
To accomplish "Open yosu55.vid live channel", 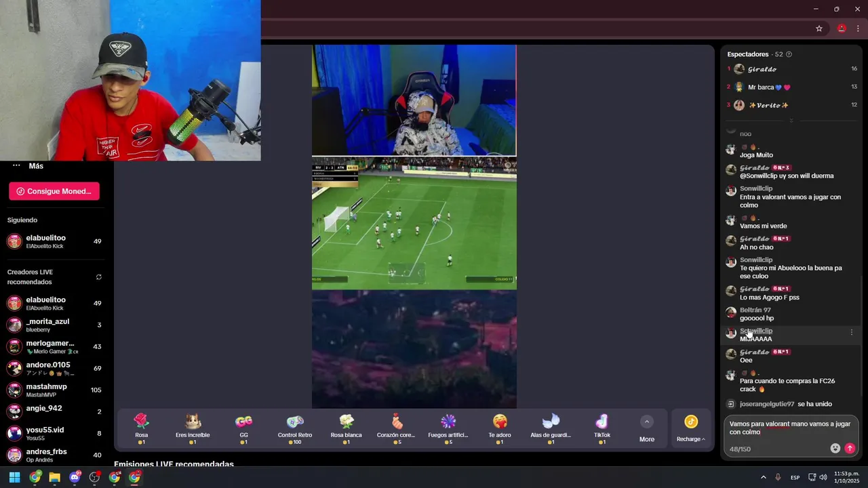I will (x=54, y=433).
